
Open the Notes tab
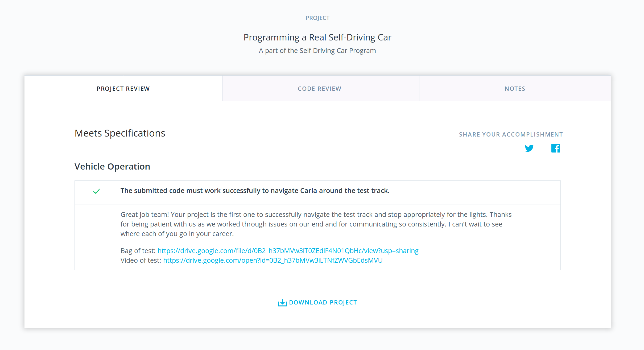(x=515, y=89)
